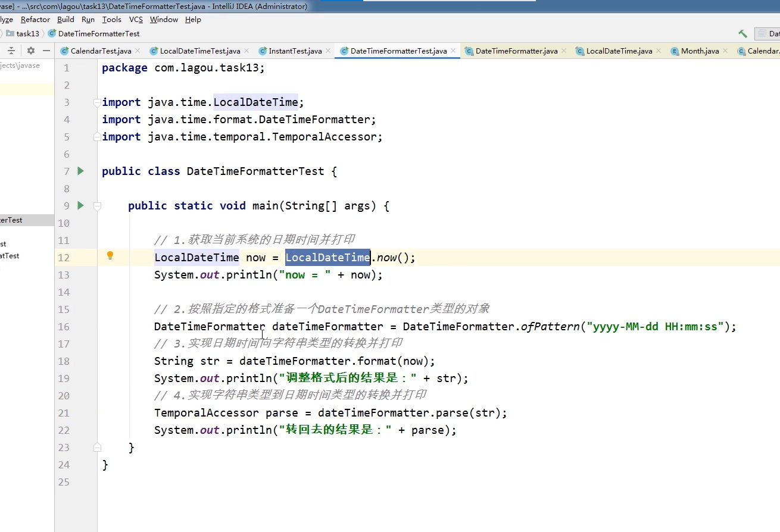Image resolution: width=780 pixels, height=532 pixels.
Task: Open the Build menu
Action: pyautogui.click(x=65, y=20)
